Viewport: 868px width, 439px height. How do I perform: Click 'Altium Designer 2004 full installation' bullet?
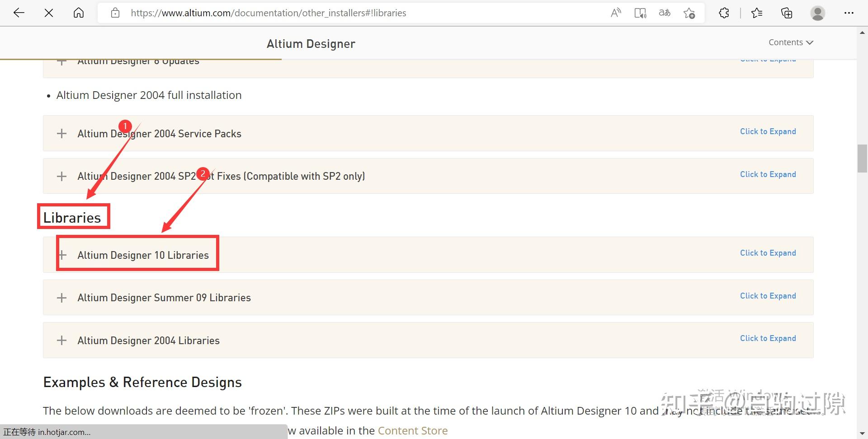pyautogui.click(x=149, y=95)
